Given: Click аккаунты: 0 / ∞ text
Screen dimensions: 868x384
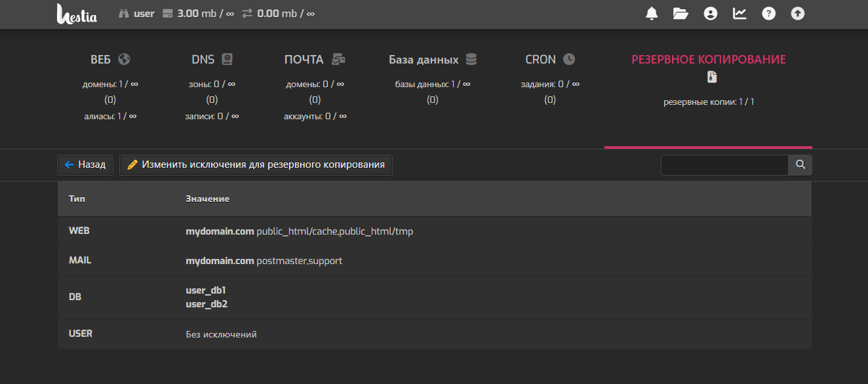Looking at the screenshot, I should coord(315,116).
